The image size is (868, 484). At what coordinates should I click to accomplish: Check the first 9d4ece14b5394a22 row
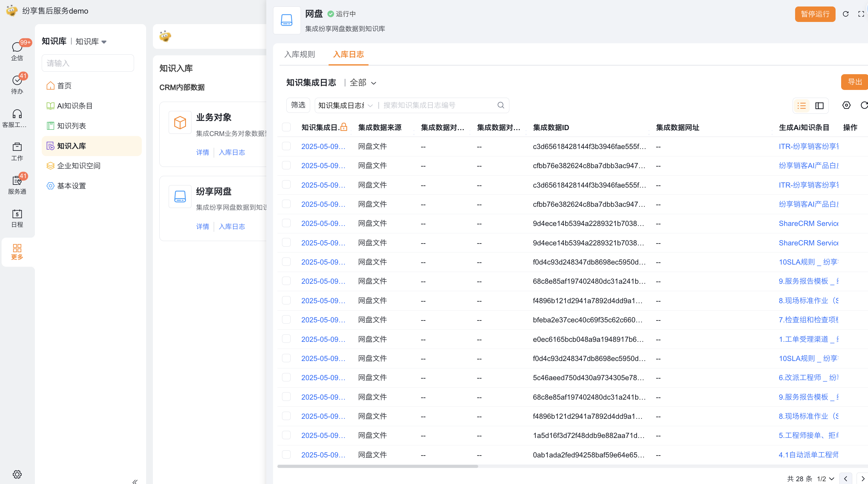(286, 223)
